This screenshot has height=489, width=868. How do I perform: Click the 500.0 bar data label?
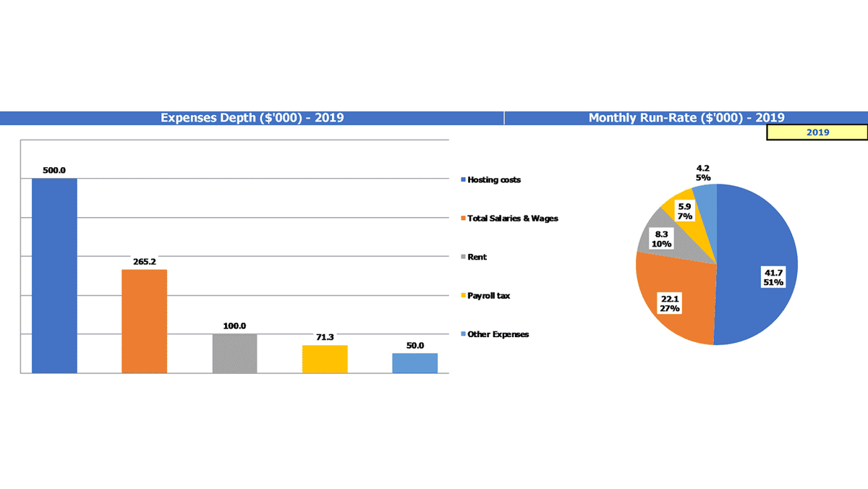click(x=54, y=171)
